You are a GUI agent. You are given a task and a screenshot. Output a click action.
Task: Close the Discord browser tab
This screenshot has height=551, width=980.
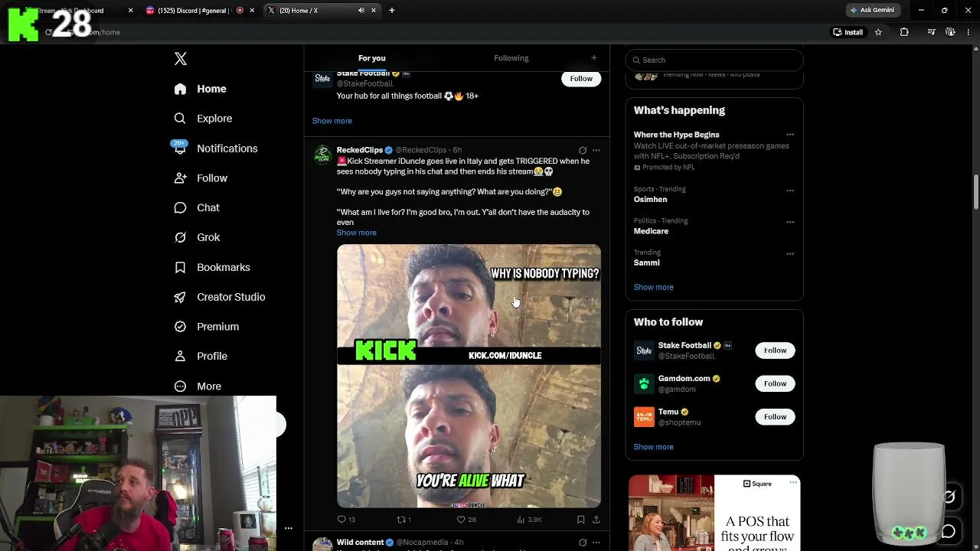pos(253,10)
